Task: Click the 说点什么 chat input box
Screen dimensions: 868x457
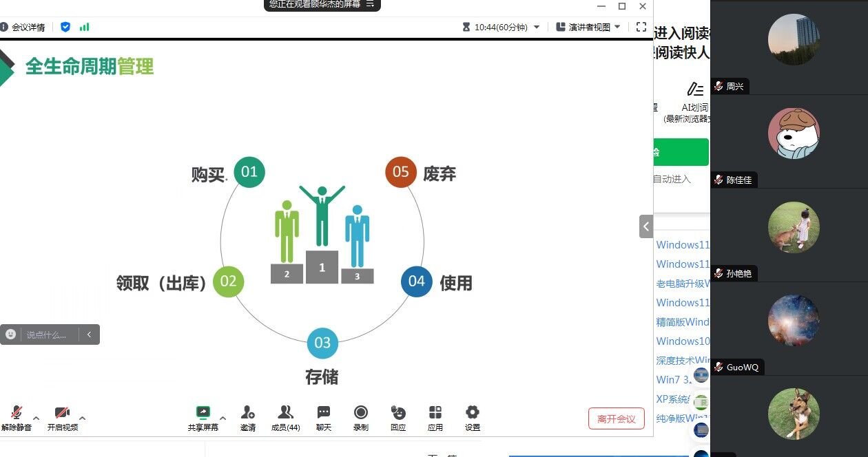Action: (x=47, y=335)
